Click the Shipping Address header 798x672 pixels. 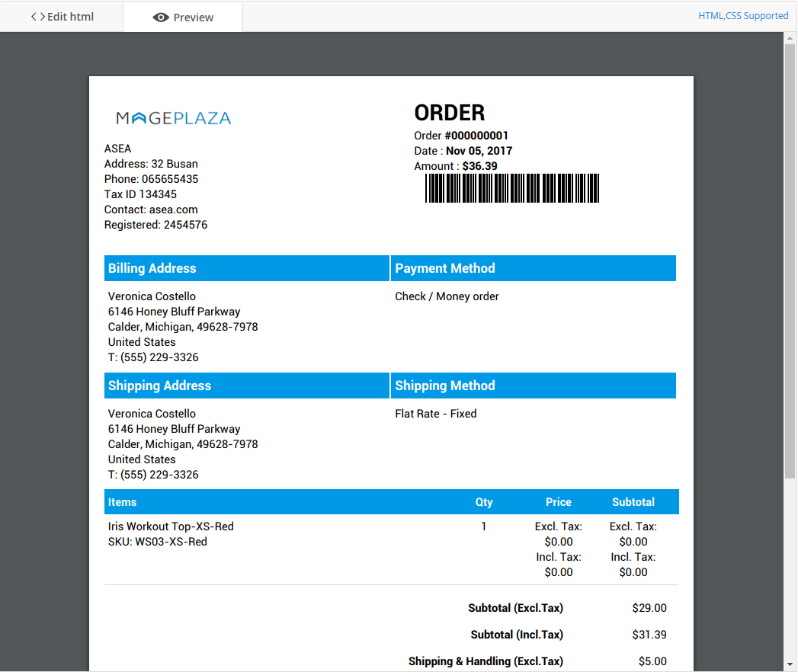click(x=159, y=386)
